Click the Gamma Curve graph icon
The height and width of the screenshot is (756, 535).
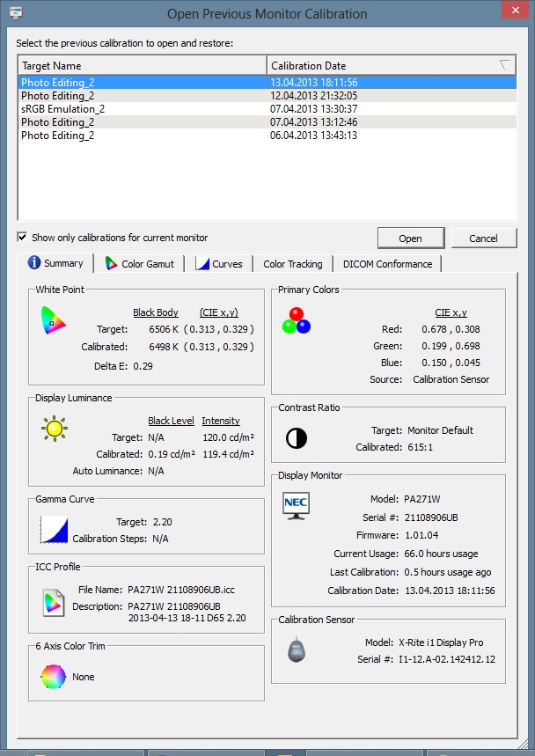coord(54,530)
